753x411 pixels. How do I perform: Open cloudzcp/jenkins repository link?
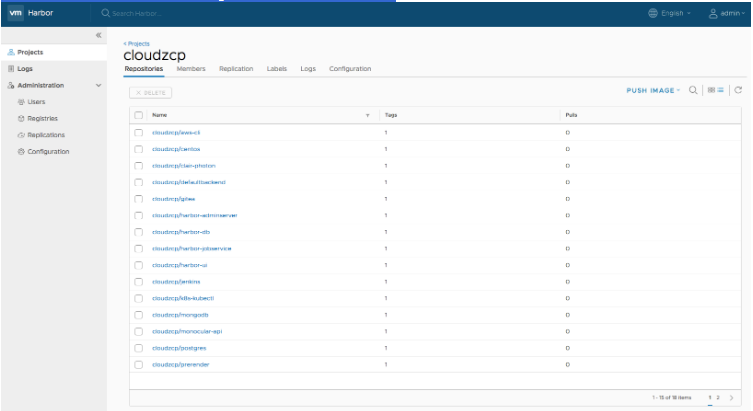click(x=176, y=282)
